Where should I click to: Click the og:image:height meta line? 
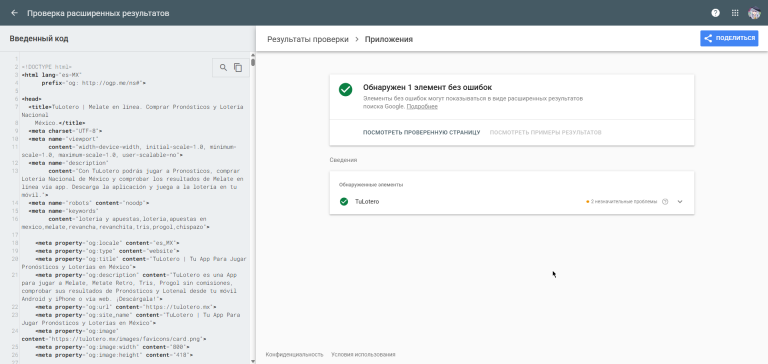point(114,354)
